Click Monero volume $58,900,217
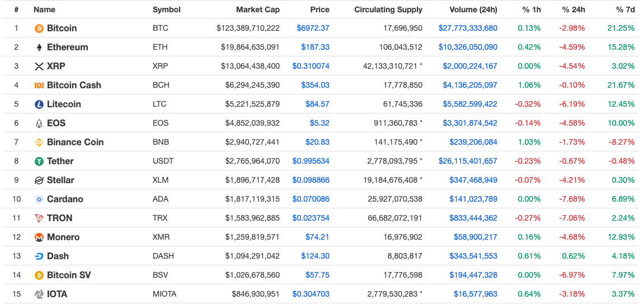 click(476, 237)
